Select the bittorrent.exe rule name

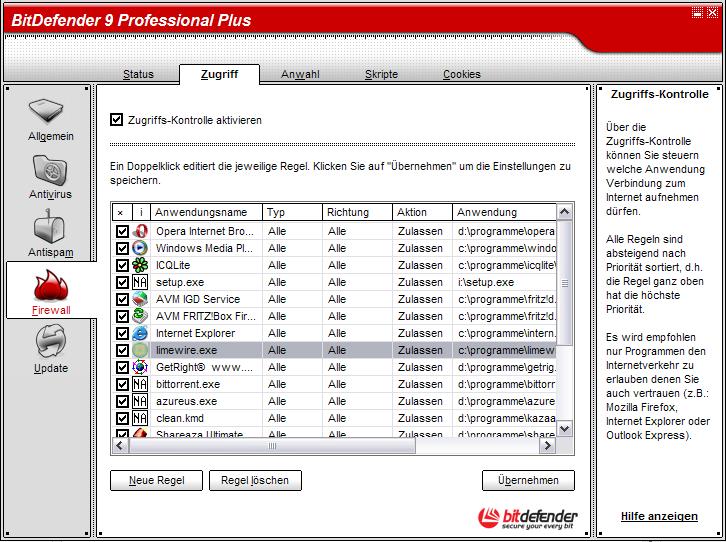(188, 384)
